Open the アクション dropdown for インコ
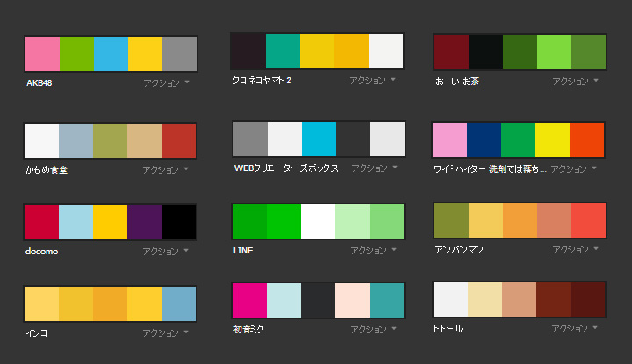This screenshot has height=364, width=632. 165,333
